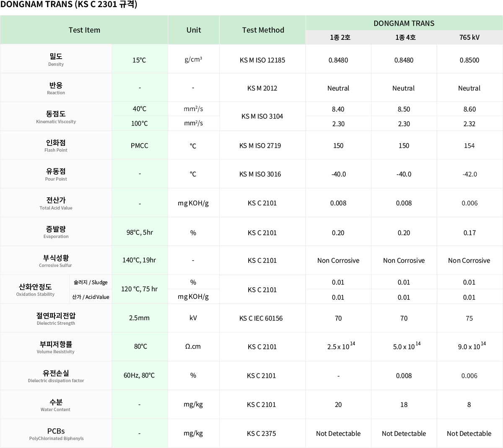Click the 20 water content value

338,404
